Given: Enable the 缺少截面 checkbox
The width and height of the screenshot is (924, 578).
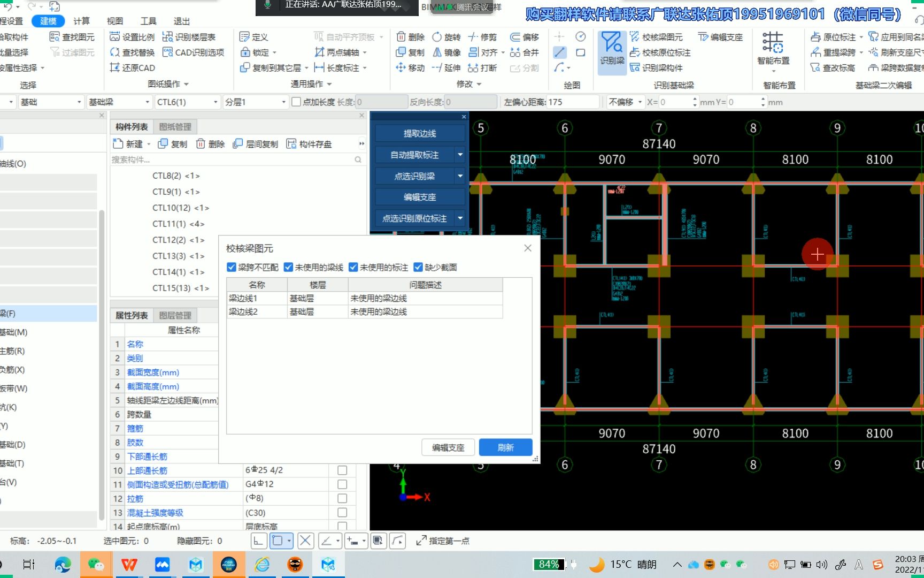Looking at the screenshot, I should (x=418, y=267).
